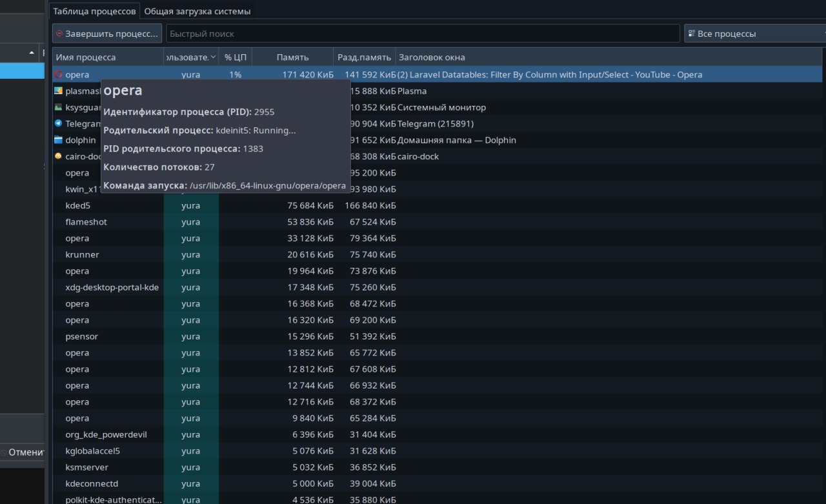Click the Отменить button in the left panel

(x=23, y=452)
